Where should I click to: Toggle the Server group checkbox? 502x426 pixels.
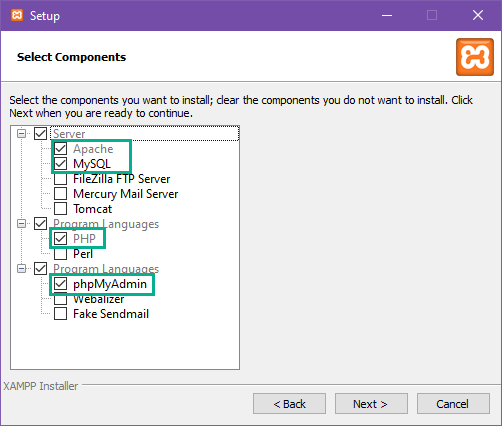click(x=40, y=134)
